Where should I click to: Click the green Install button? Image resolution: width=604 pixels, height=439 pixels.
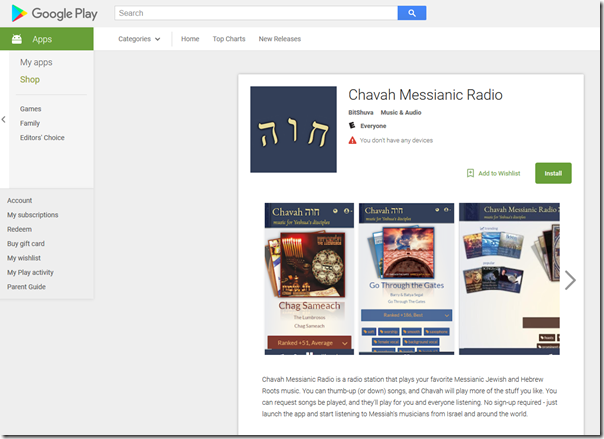(553, 173)
